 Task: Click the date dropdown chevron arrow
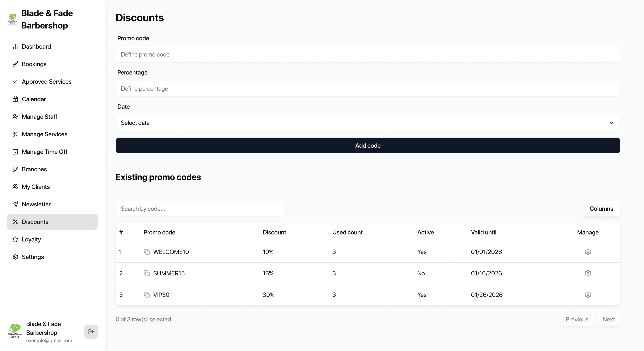[611, 123]
